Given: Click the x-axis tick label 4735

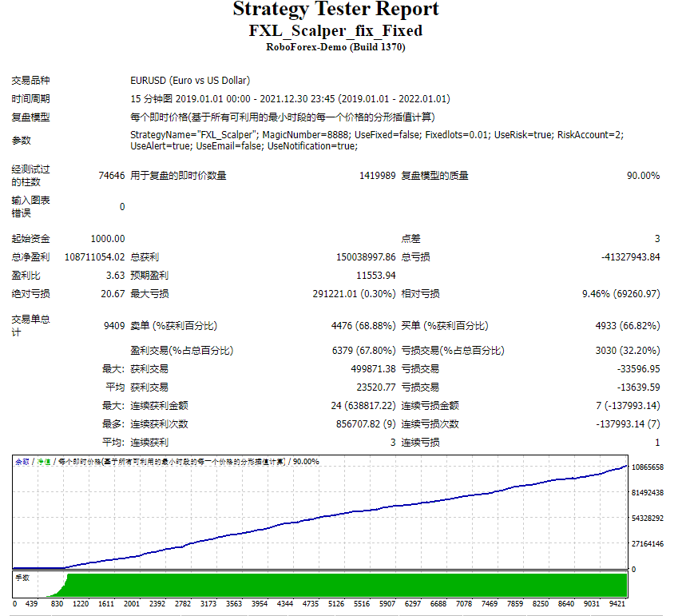Looking at the screenshot, I should click(311, 604).
